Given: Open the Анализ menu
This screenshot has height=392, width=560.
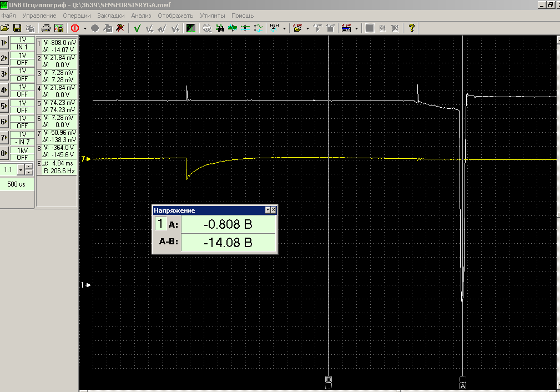Looking at the screenshot, I should pyautogui.click(x=141, y=16).
